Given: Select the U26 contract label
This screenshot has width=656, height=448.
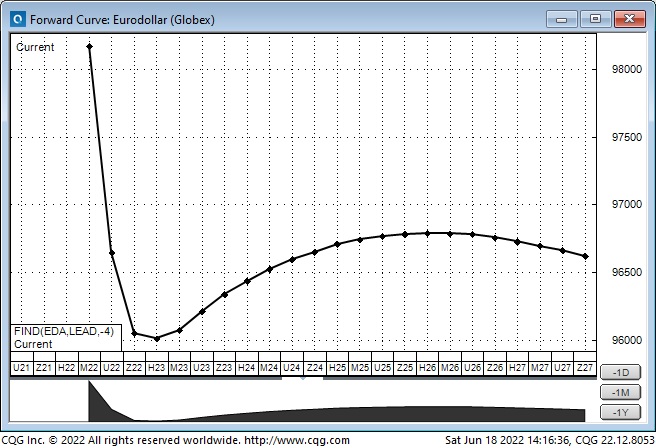Looking at the screenshot, I should point(473,368).
